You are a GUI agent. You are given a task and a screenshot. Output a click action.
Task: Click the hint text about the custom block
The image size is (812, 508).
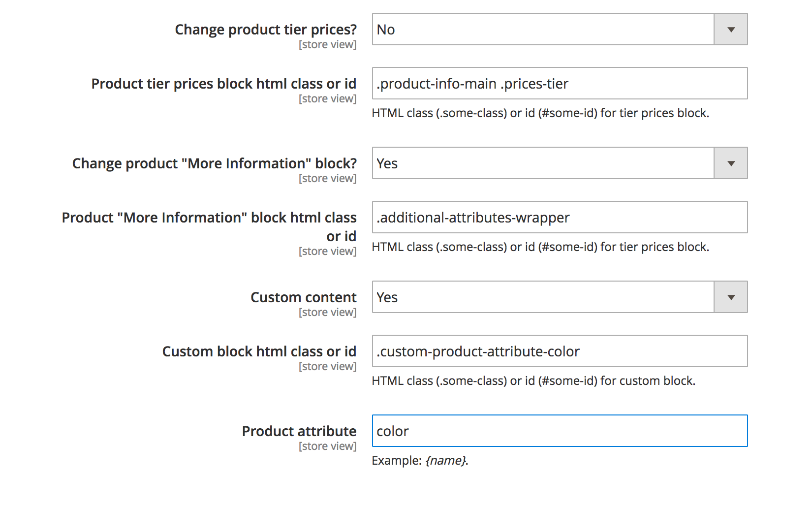pyautogui.click(x=533, y=381)
